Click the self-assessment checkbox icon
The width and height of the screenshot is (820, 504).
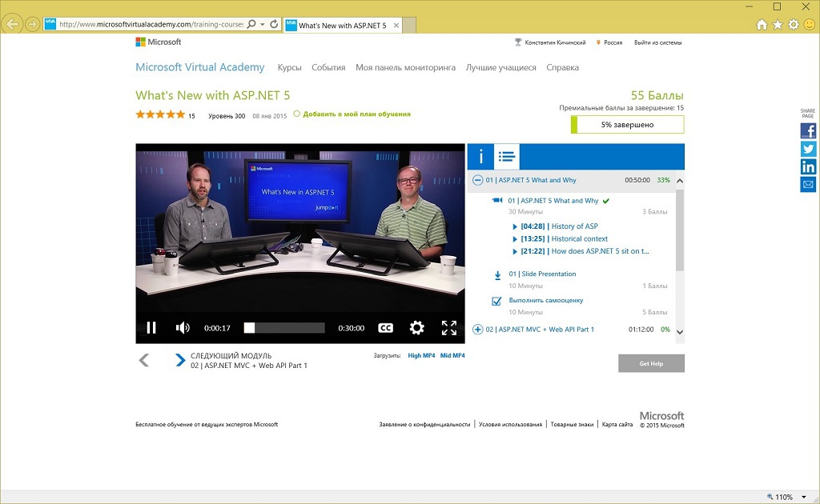coord(496,301)
